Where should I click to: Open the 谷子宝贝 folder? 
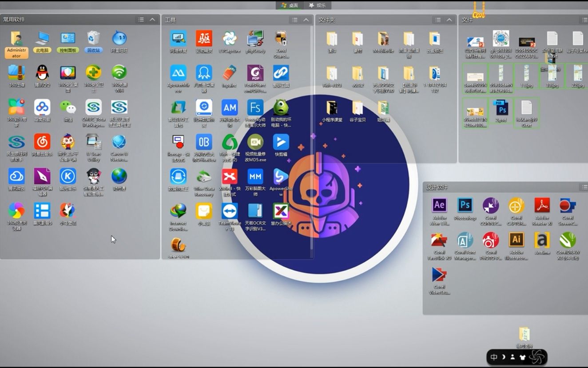point(358,108)
